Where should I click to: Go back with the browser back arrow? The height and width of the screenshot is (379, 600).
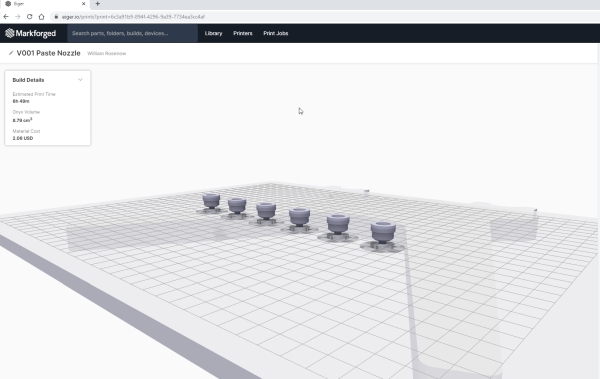click(6, 16)
